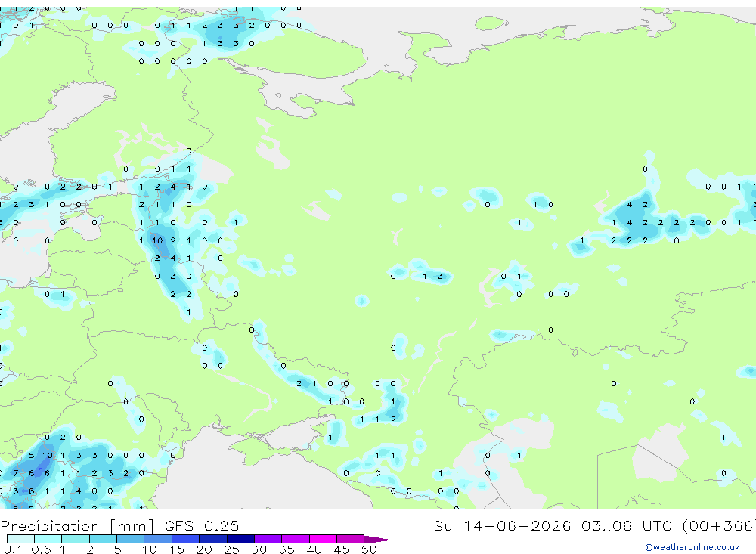Click the 0.1–0.5 mm lightest cyan legend swatch
Image resolution: width=756 pixels, height=554 pixels.
(20, 539)
